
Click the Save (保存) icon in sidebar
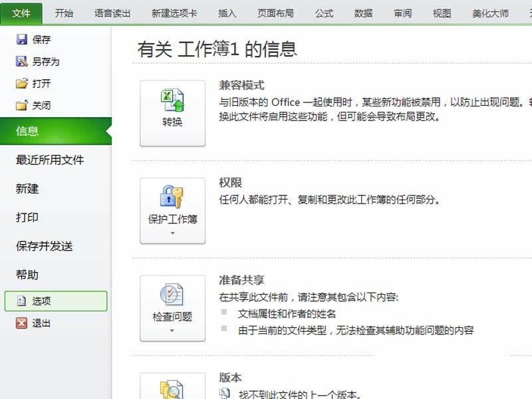coord(21,39)
